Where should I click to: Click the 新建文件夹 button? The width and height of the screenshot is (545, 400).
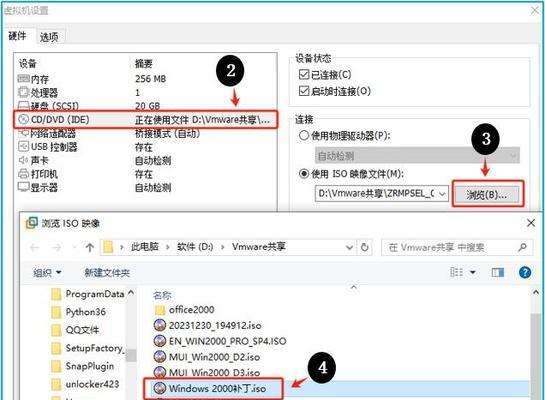(107, 272)
